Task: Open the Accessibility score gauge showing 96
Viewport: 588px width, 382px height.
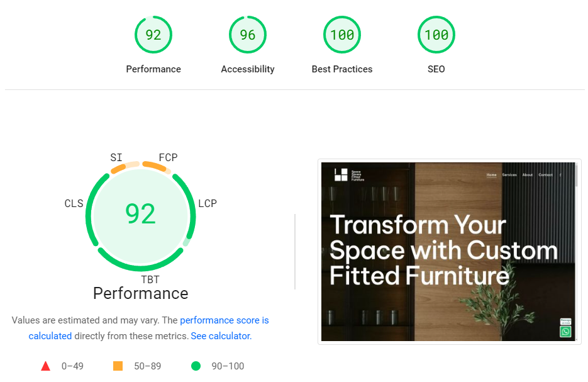Action: click(x=248, y=35)
